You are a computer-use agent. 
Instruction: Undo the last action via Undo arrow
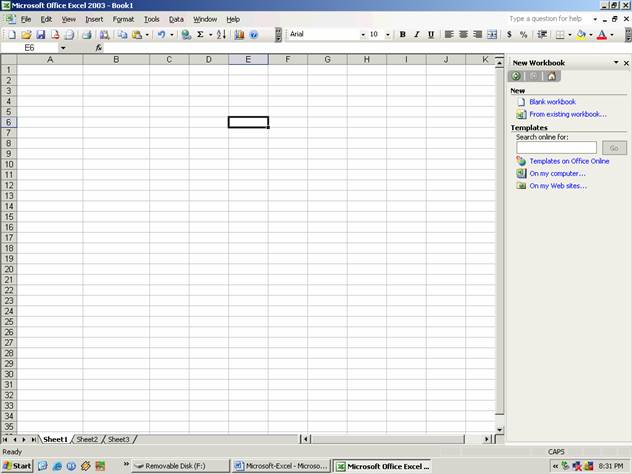161,35
